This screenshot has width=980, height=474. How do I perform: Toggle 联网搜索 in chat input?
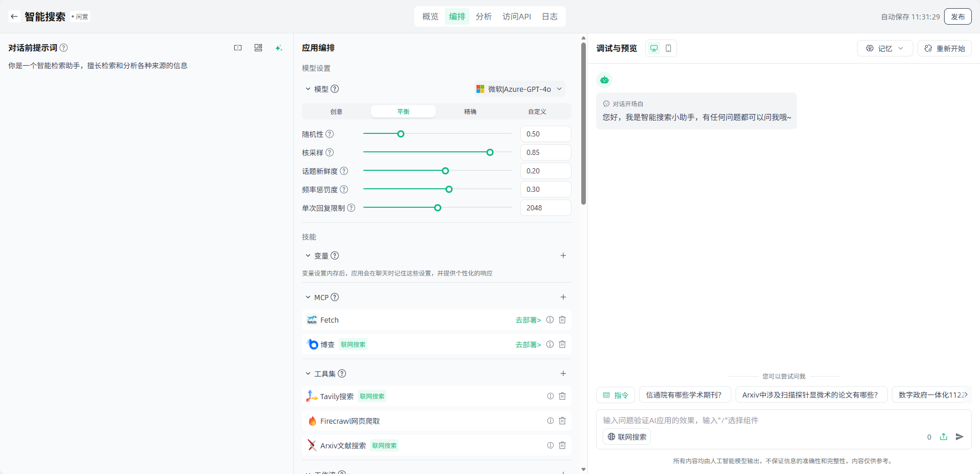627,437
